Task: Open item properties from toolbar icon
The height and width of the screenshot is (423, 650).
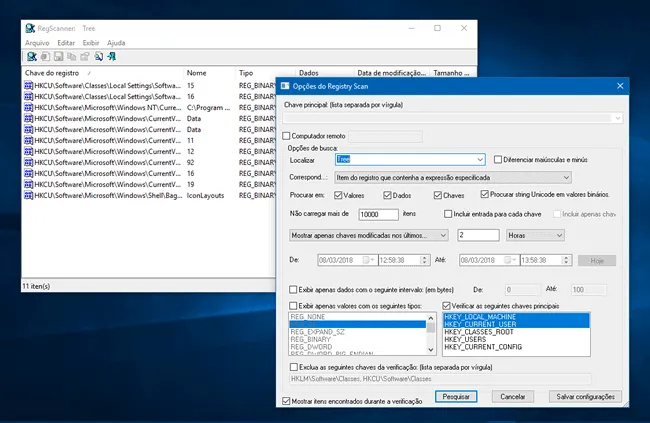Action: 85,56
